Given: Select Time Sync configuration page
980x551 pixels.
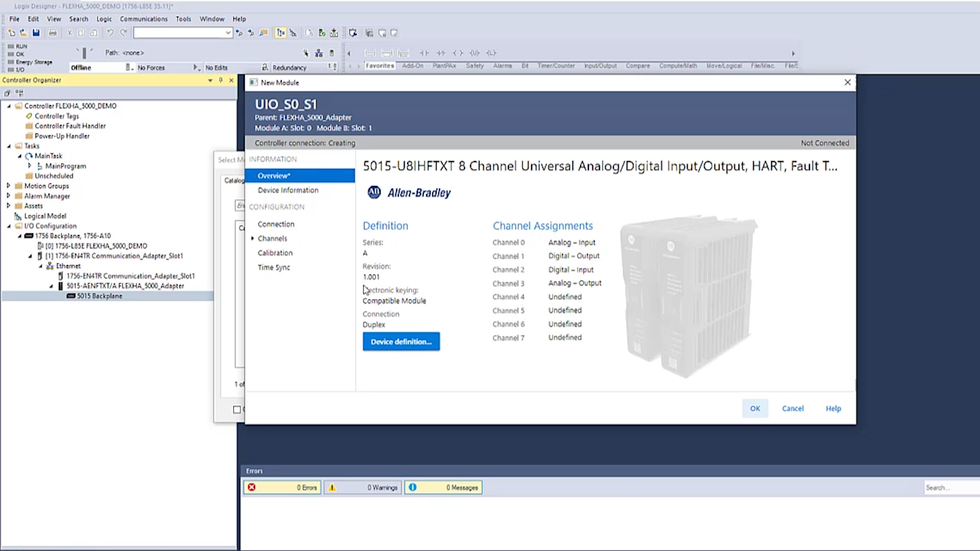Looking at the screenshot, I should point(274,267).
